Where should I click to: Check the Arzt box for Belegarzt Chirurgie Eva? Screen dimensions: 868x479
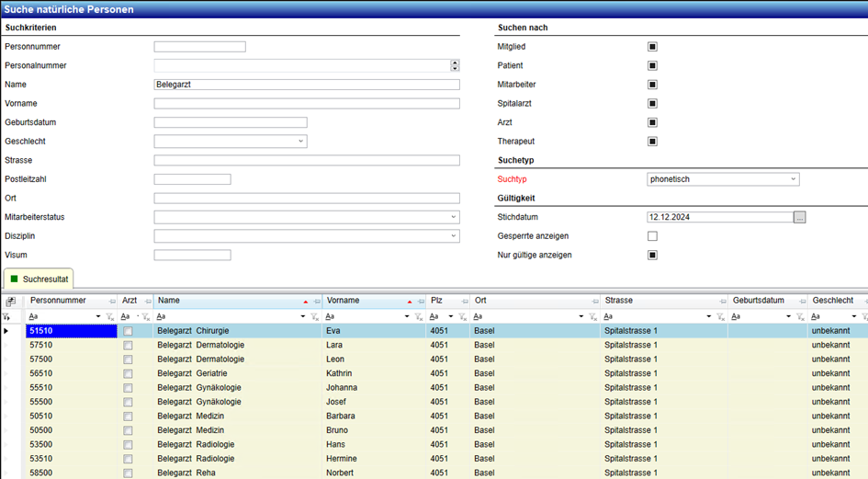click(x=128, y=331)
